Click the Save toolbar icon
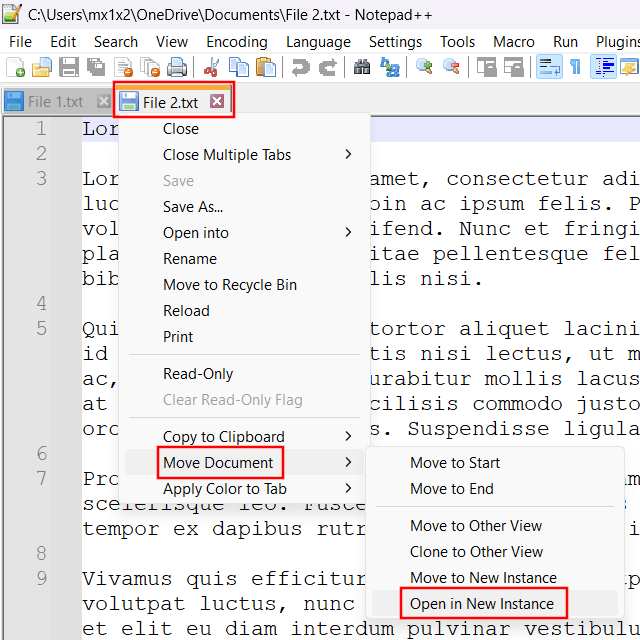 69,67
